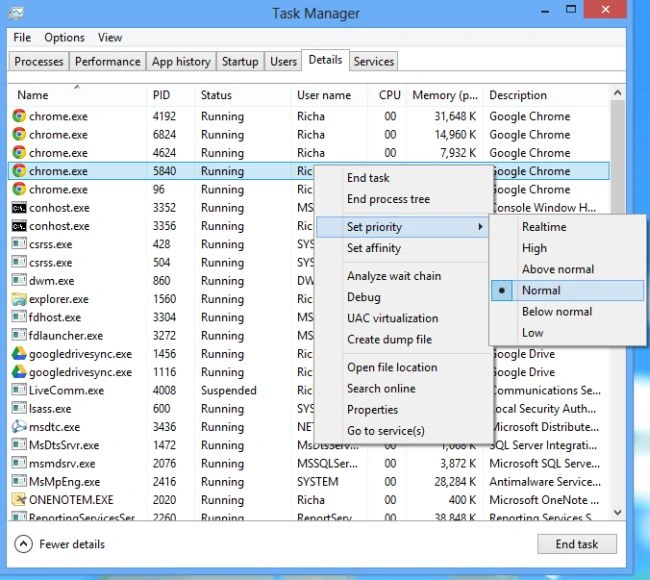The height and width of the screenshot is (580, 650).
Task: Click the msdtc.exe process icon
Action: (19, 426)
